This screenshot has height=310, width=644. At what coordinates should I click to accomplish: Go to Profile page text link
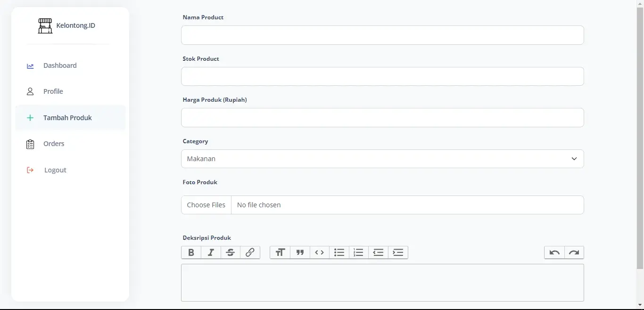coord(53,91)
